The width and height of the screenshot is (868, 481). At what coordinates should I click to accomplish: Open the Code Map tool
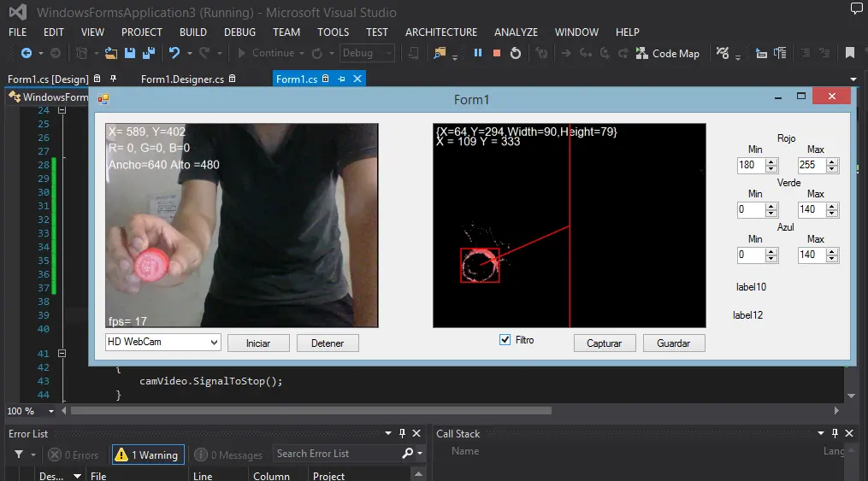[x=668, y=53]
